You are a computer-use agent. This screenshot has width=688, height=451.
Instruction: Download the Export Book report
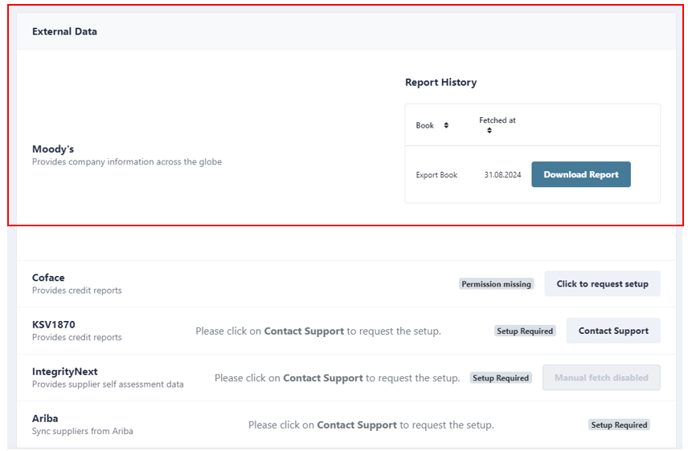click(581, 174)
